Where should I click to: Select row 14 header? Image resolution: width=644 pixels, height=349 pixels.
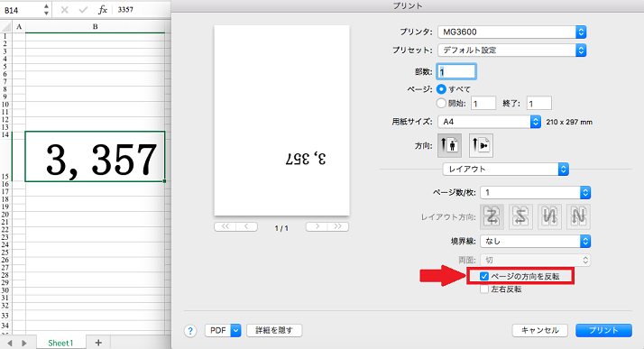[x=5, y=134]
